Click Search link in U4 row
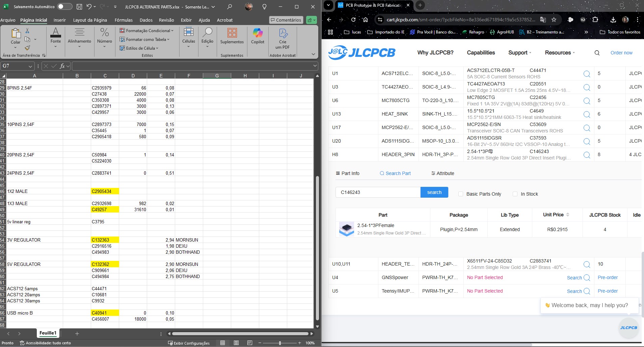 click(x=574, y=278)
